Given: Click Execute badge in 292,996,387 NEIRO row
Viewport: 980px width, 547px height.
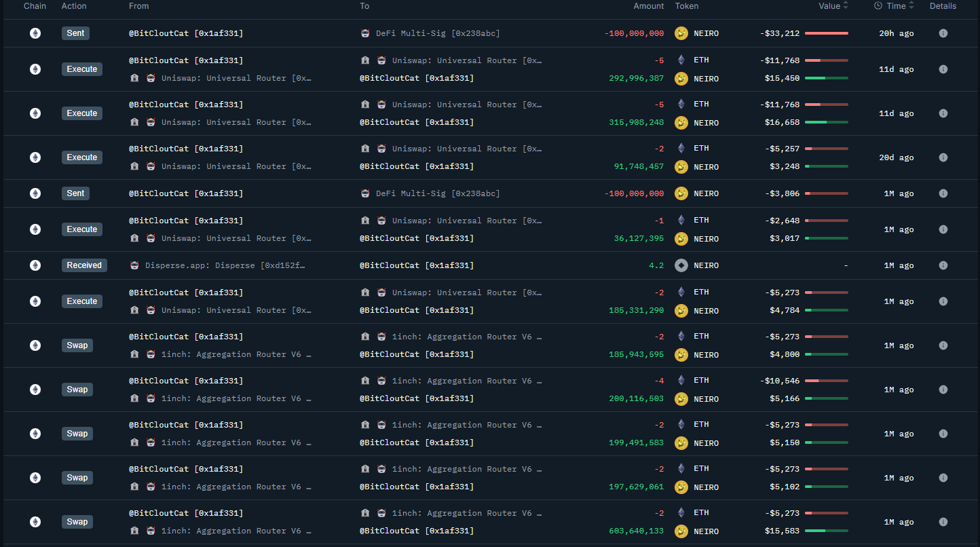Looking at the screenshot, I should click(x=82, y=69).
